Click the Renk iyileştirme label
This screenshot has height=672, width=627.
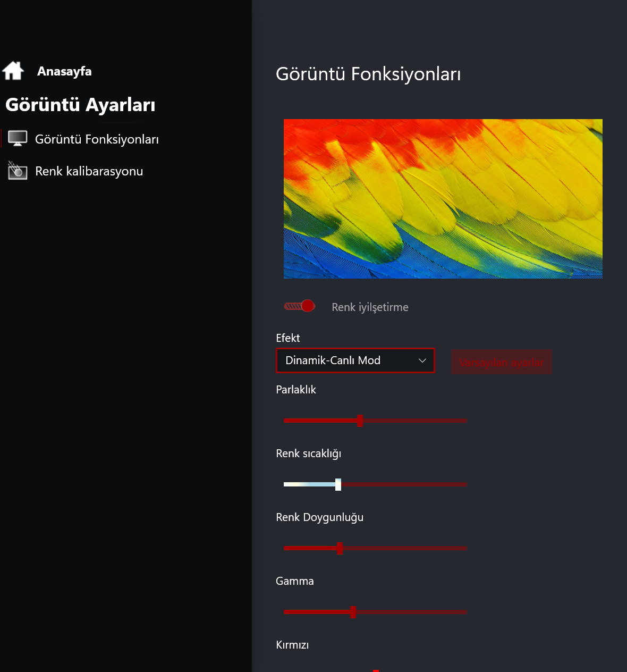370,307
